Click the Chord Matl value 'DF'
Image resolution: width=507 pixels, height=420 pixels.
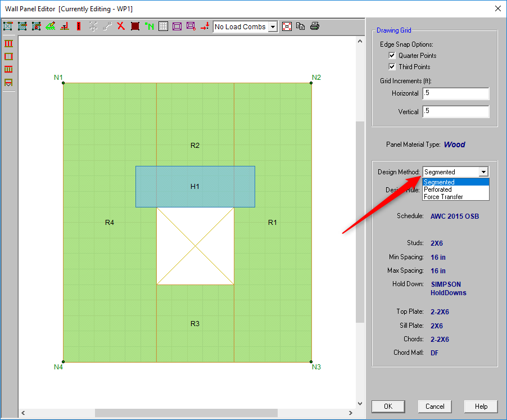[x=434, y=353]
